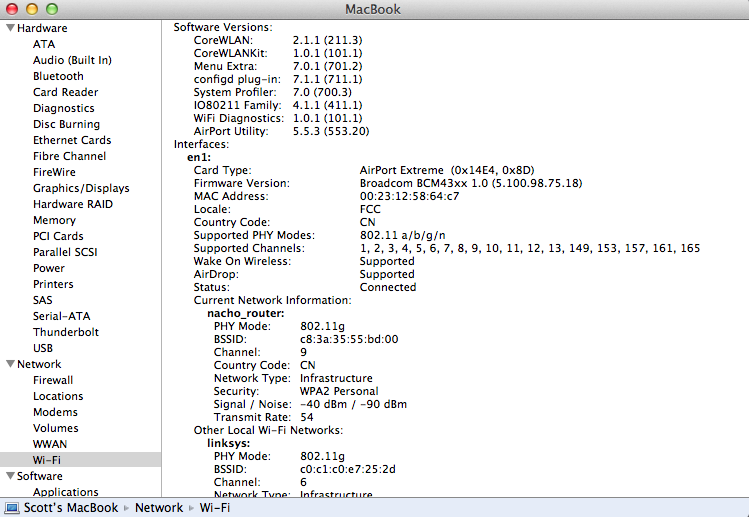749x517 pixels.
Task: Click the Software section label
Action: point(40,476)
